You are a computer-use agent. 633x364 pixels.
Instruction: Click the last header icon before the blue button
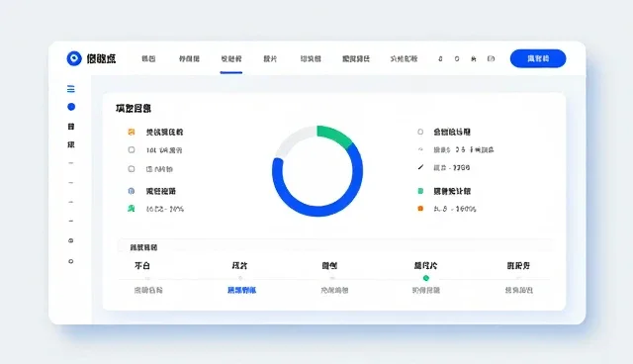491,59
